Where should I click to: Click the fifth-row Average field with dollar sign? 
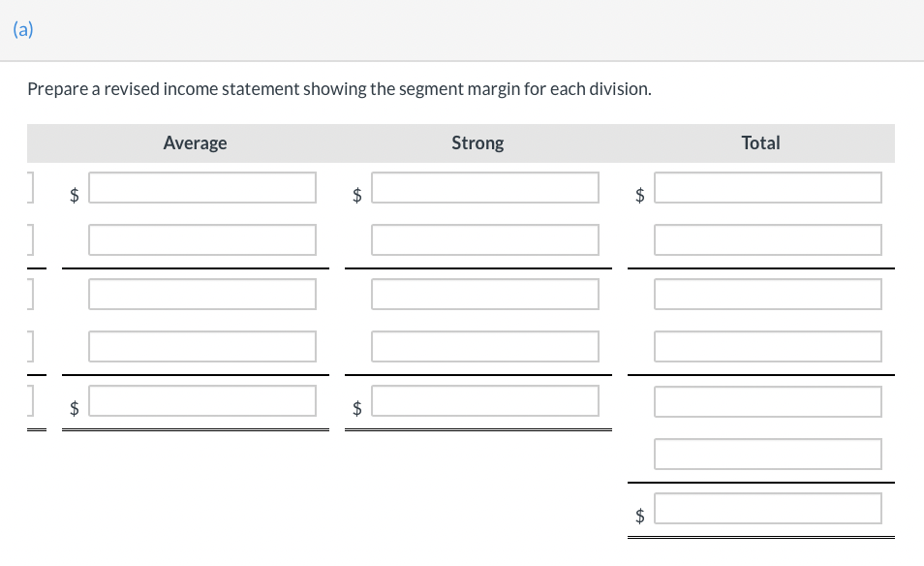tap(202, 401)
